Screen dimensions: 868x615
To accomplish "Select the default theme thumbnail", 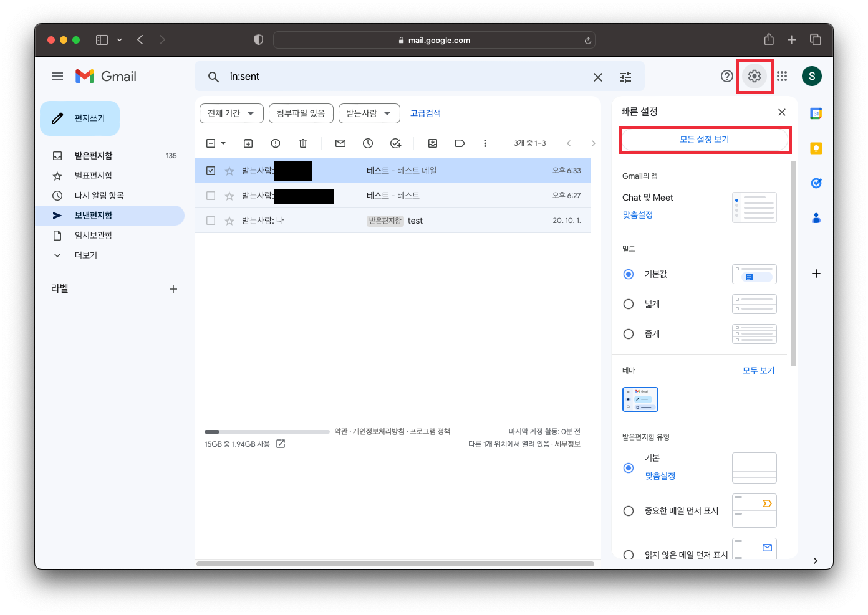I will [640, 399].
